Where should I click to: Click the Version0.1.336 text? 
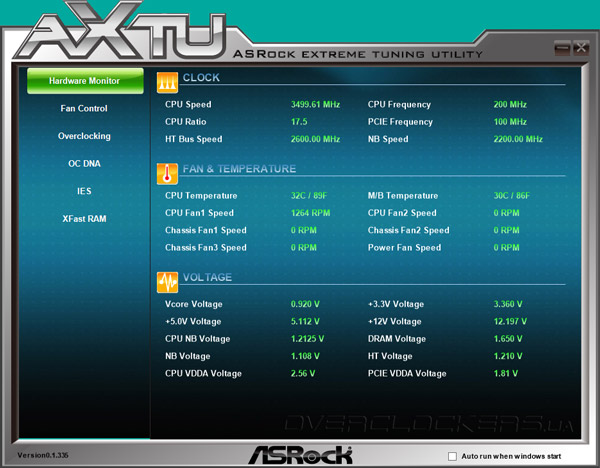coord(42,455)
